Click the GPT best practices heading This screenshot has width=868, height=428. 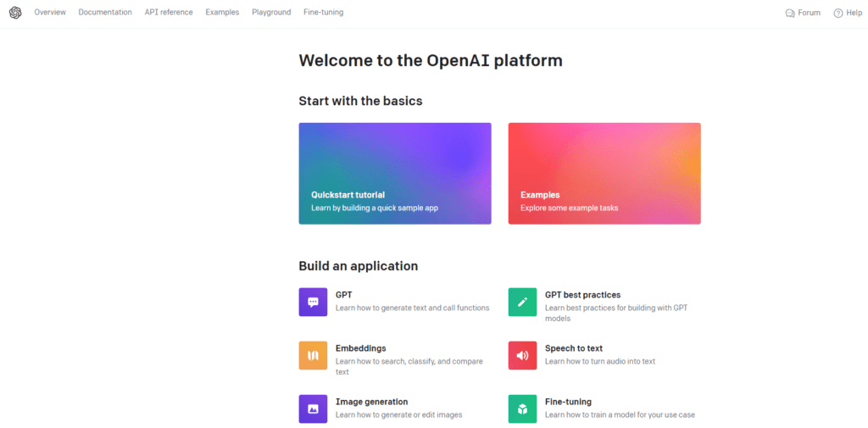[x=583, y=295]
